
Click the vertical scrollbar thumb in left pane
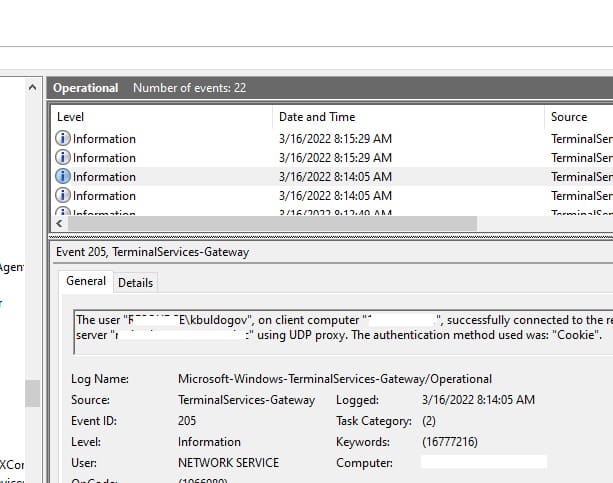point(34,392)
